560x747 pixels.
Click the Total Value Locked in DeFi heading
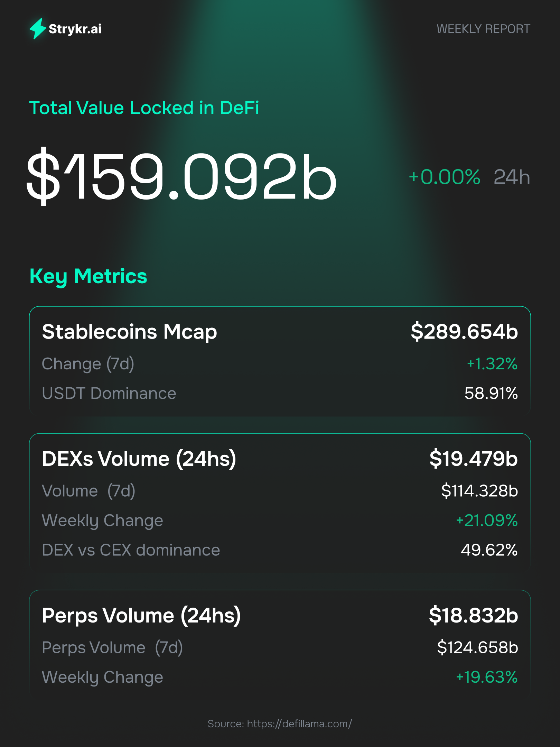[x=144, y=108]
